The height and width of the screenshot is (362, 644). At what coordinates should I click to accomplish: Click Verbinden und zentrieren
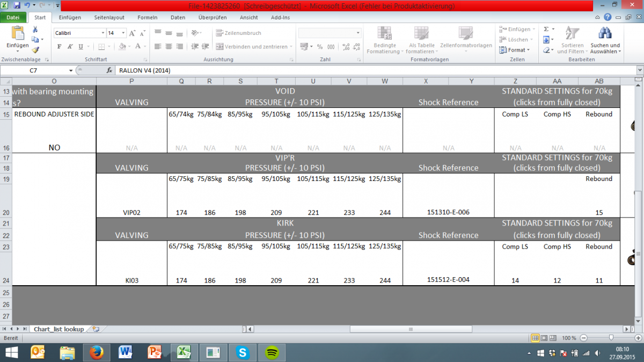coord(254,47)
